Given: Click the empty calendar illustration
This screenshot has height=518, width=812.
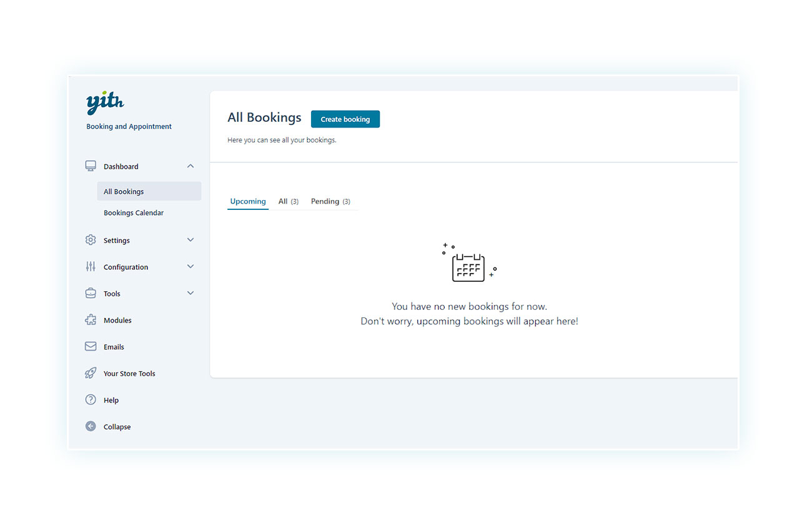Looking at the screenshot, I should (x=469, y=262).
